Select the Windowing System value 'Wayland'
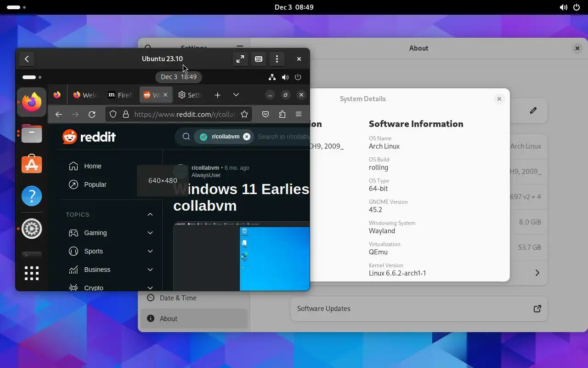 [x=382, y=231]
